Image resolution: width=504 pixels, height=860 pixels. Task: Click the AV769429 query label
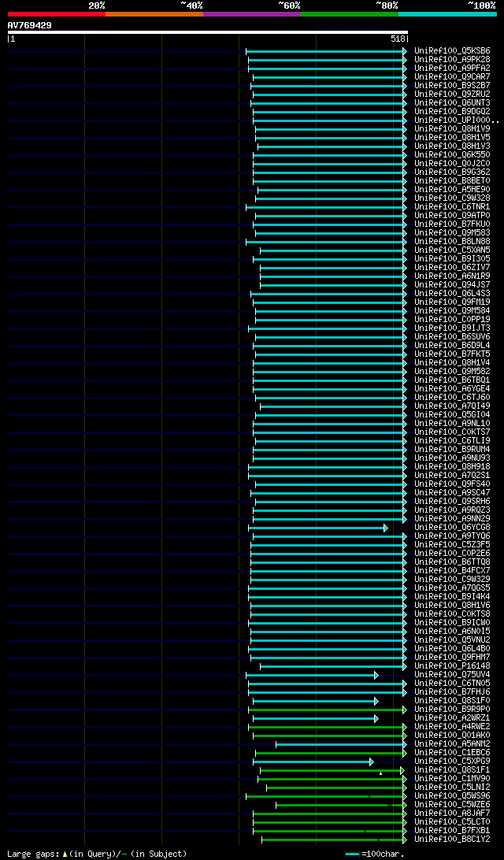(30, 25)
